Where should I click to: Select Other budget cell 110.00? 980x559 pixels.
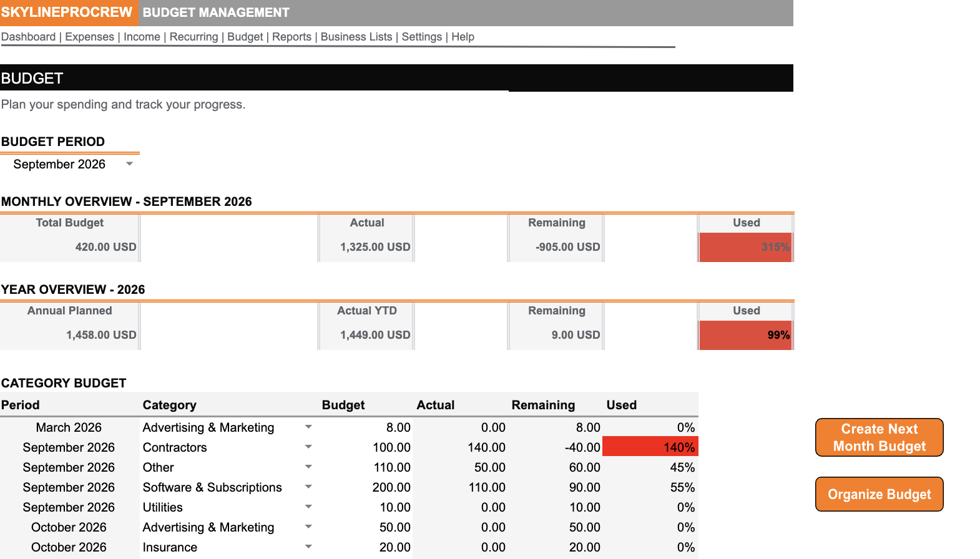(366, 467)
